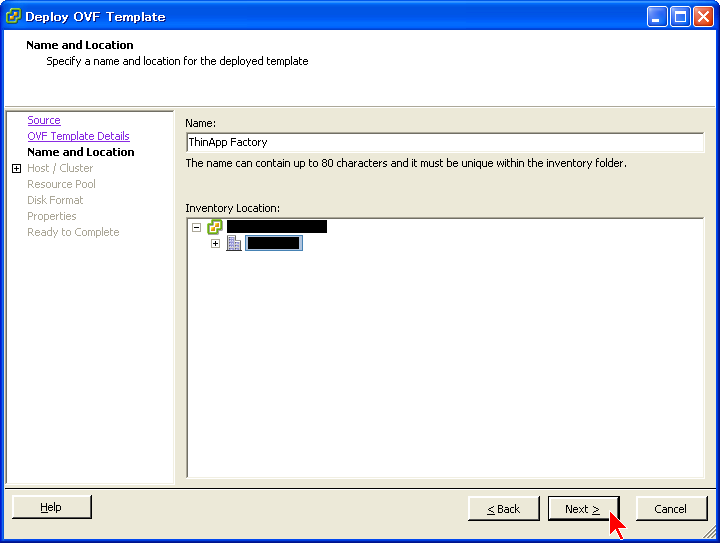Minimize the Deploy OVF Template window

tap(657, 17)
